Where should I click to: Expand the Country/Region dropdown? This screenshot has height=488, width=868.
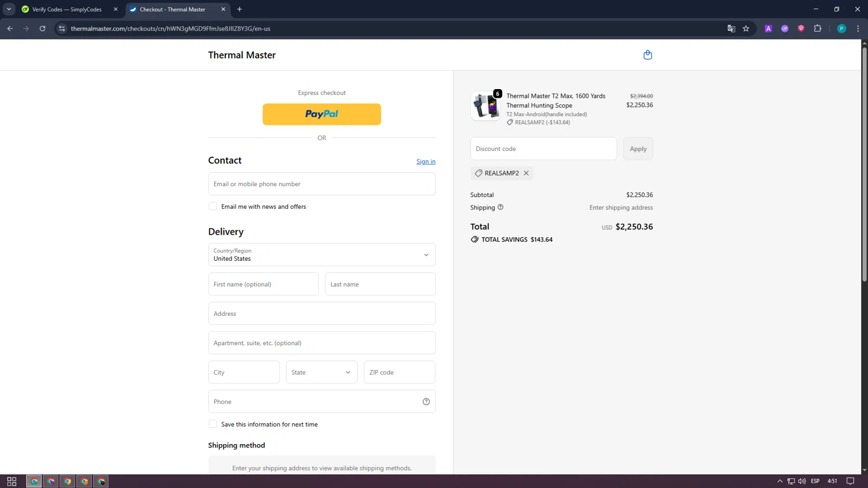pos(322,254)
